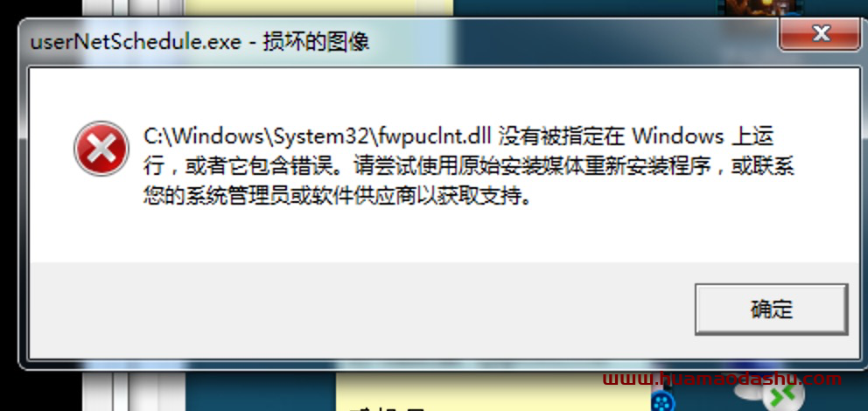The width and height of the screenshot is (868, 411).
Task: Click the white striped window below the dialog
Action: pos(134,392)
